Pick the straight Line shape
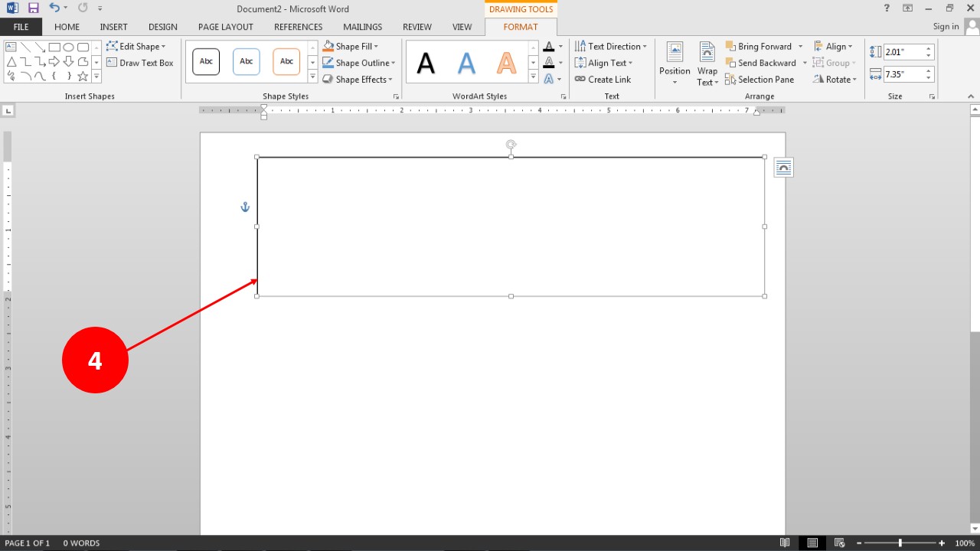 (25, 47)
